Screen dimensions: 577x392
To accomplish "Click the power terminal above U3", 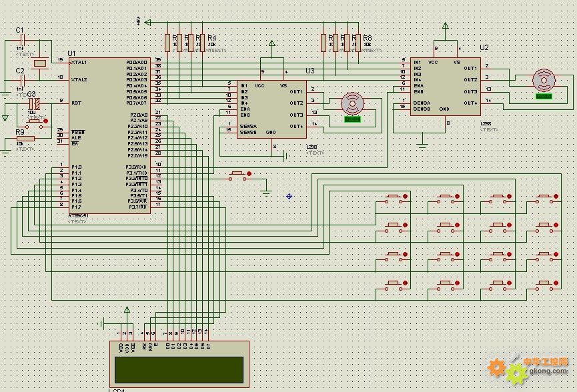I will tap(272, 44).
